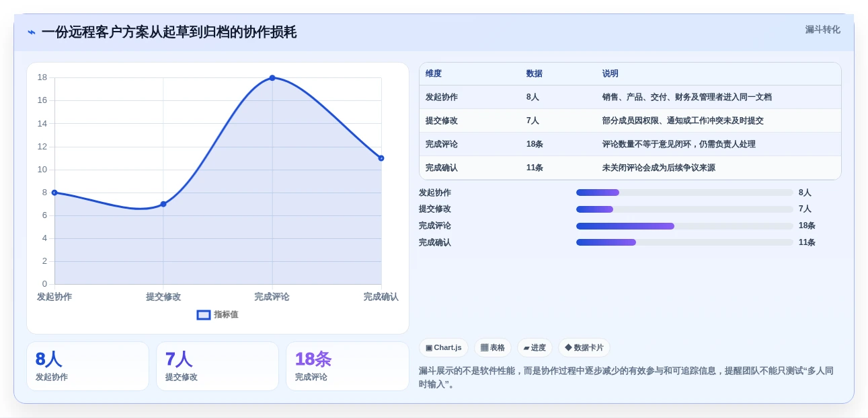868x418 pixels.
Task: Click the 11条 value beside progress bar
Action: click(x=807, y=242)
